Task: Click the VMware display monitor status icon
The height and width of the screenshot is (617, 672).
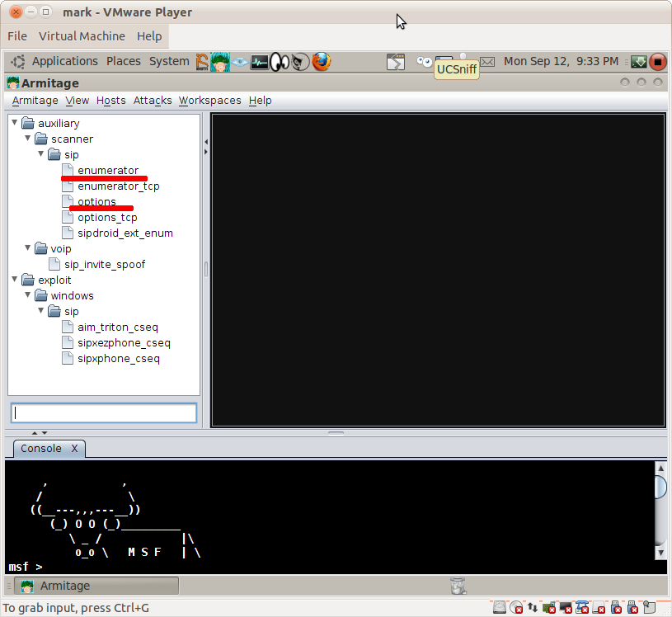Action: (x=566, y=608)
